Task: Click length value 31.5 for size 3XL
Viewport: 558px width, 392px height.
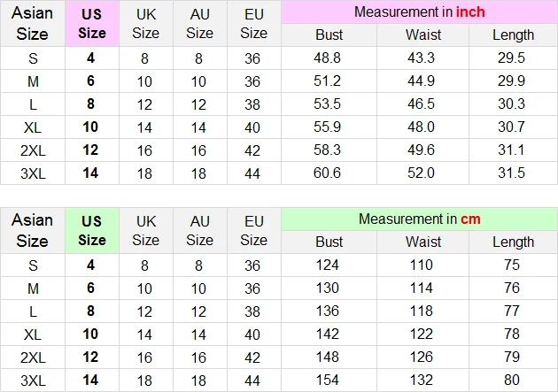Action: (x=513, y=173)
